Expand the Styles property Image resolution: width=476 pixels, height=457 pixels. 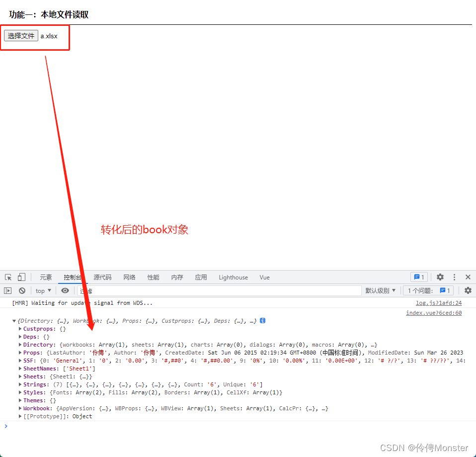[x=20, y=392]
